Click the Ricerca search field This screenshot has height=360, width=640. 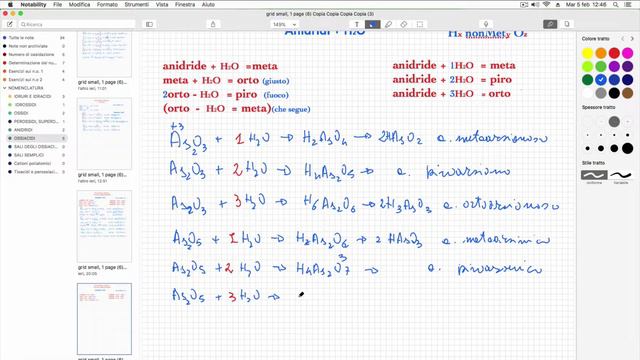point(77,24)
